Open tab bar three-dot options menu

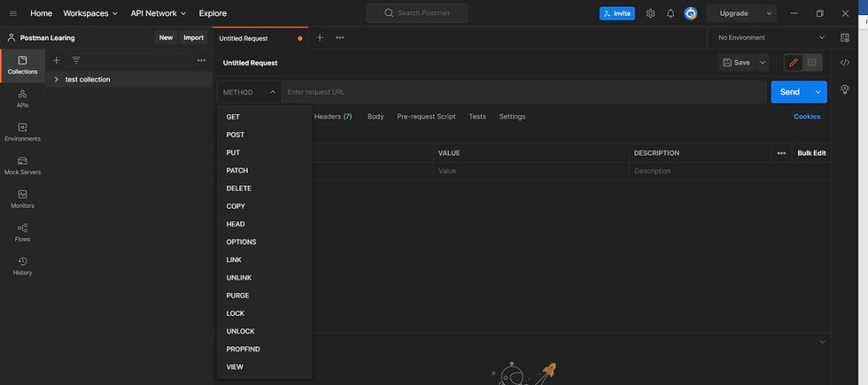340,37
